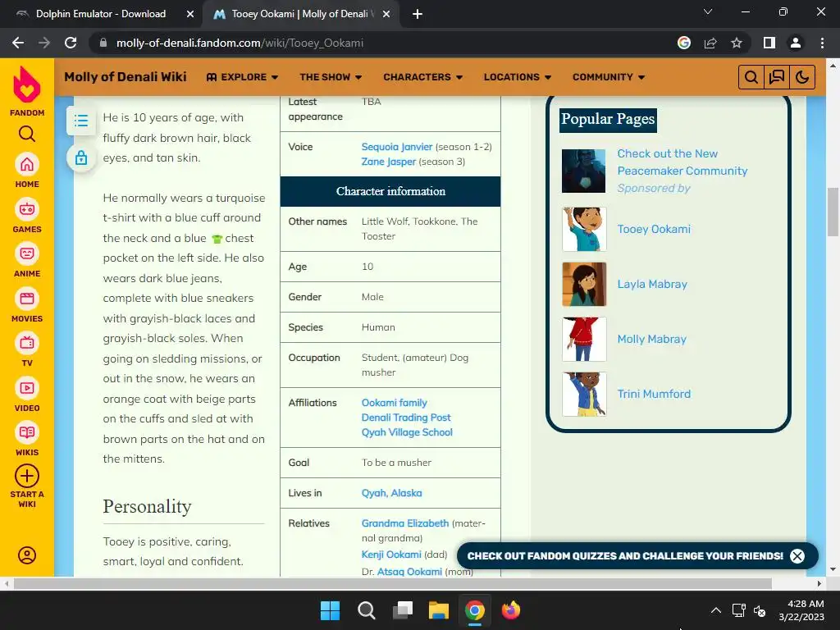Bookmark this page with star icon
The height and width of the screenshot is (630, 840).
pos(737,43)
